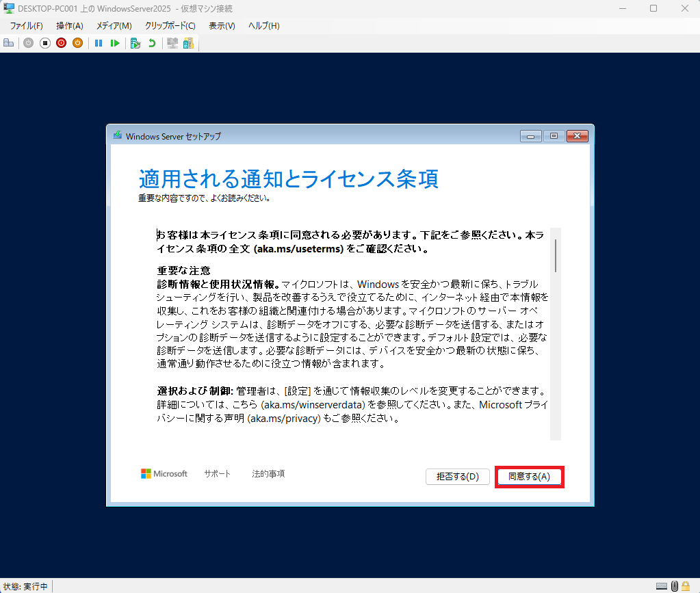700x593 pixels.
Task: Click inside the license terms text area
Action: click(352, 334)
